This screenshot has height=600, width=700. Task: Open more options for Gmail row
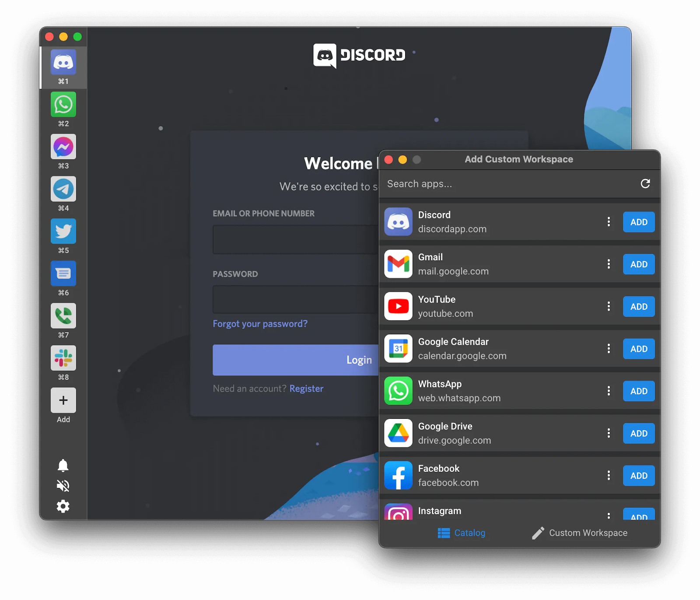click(609, 264)
